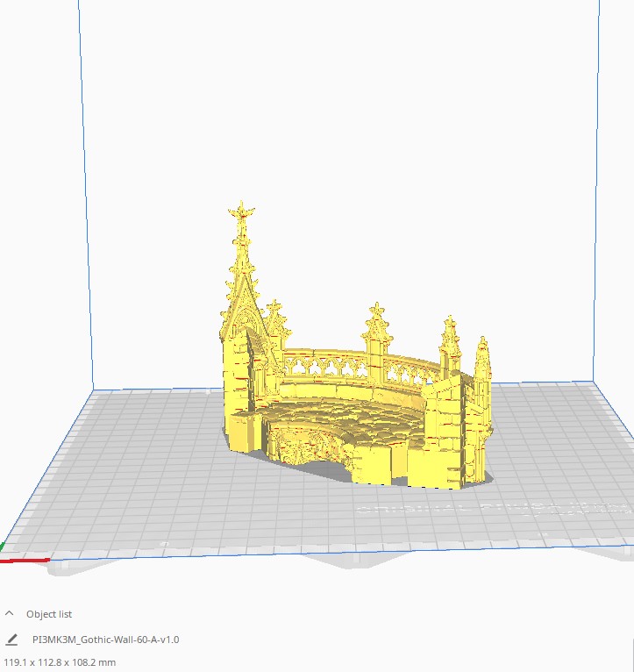Select PI3MK3M_Gothic-Wall-60-A-v1.0 in the object list
Image resolution: width=634 pixels, height=672 pixels.
click(x=106, y=640)
